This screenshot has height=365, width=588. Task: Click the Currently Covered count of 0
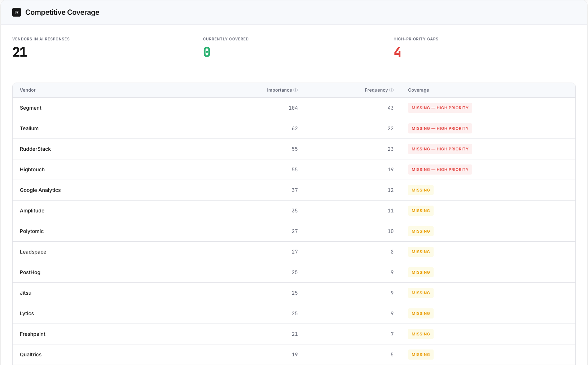[x=207, y=52]
